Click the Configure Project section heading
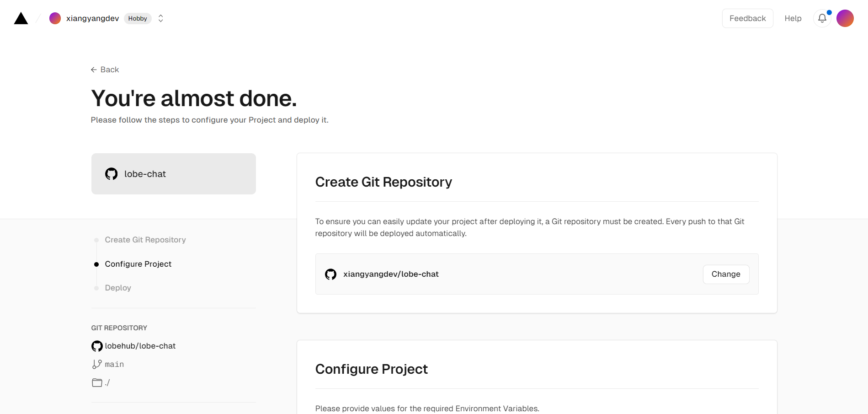868x414 pixels. coord(371,369)
